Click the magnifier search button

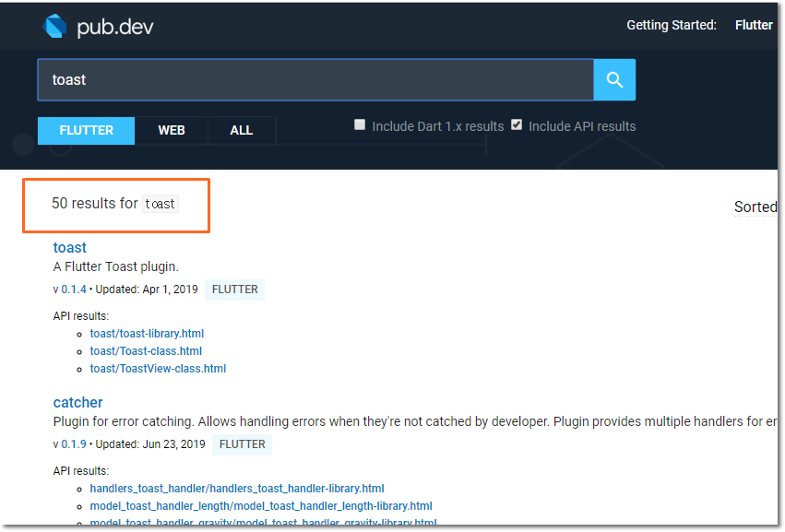pos(614,79)
